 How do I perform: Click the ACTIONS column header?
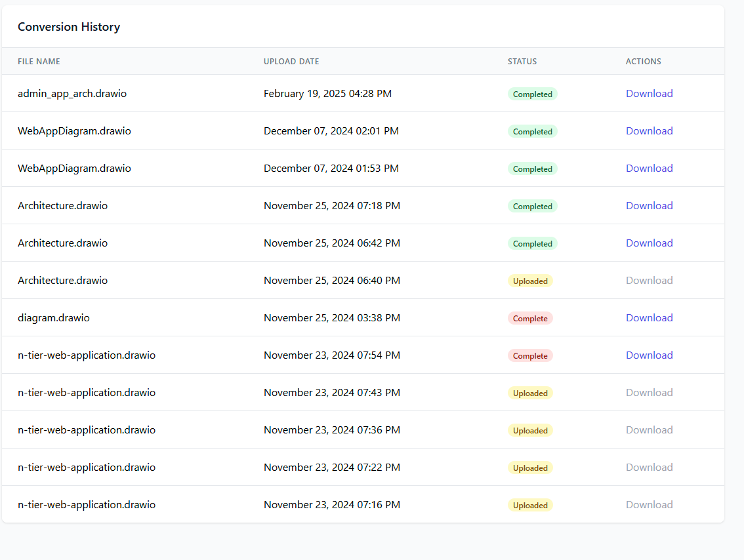click(643, 62)
